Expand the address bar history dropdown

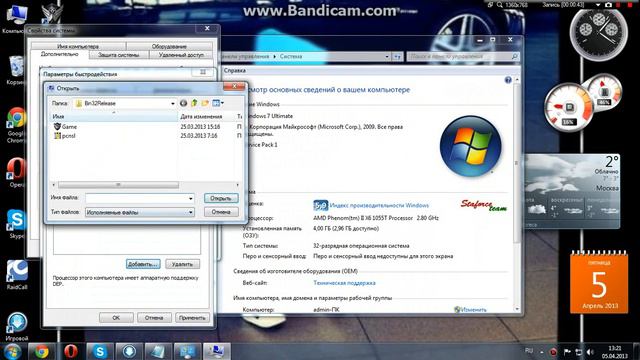[387, 57]
